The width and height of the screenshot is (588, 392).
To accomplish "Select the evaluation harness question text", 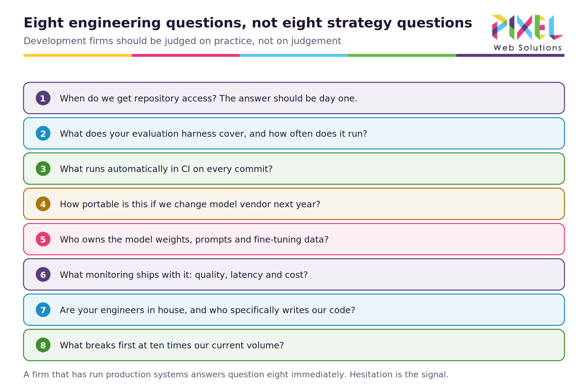I will (213, 134).
